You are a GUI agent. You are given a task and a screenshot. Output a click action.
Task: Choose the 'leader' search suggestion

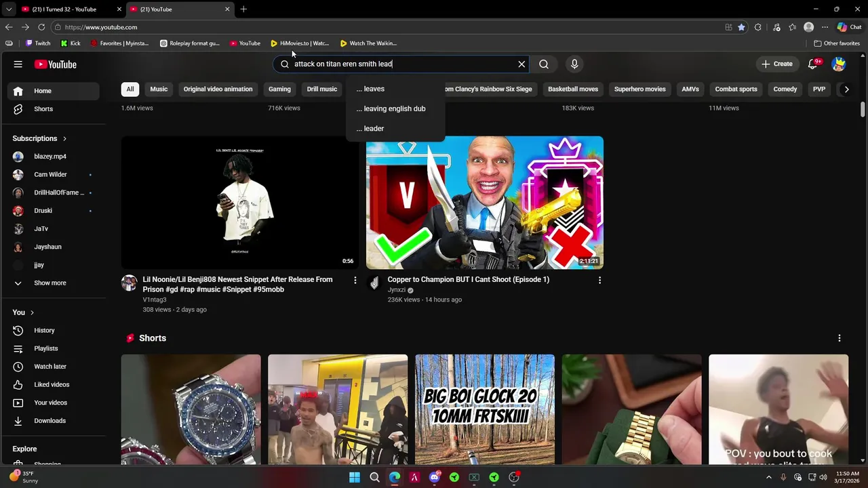[395, 128]
